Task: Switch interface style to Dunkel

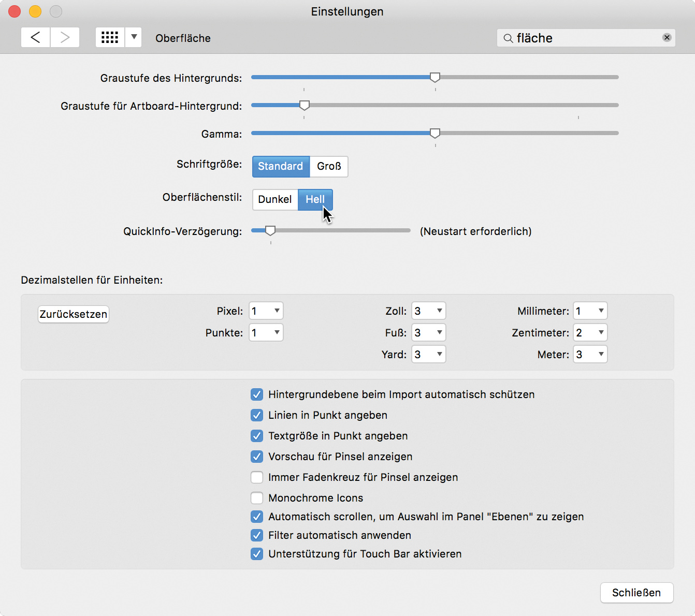Action: click(x=275, y=200)
